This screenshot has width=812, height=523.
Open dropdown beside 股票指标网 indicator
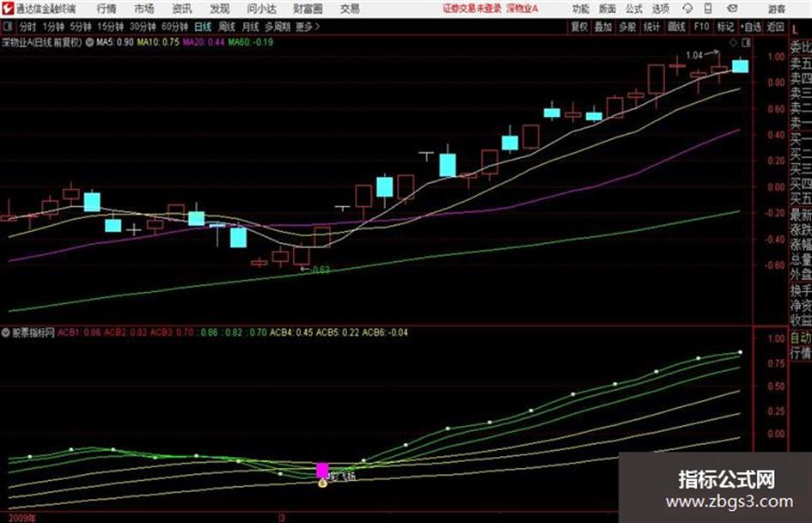tap(6, 332)
